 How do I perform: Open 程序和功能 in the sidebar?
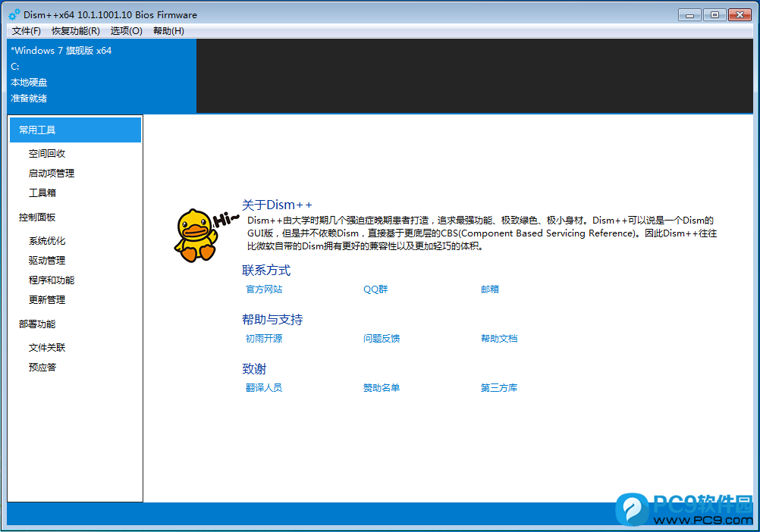[x=52, y=280]
